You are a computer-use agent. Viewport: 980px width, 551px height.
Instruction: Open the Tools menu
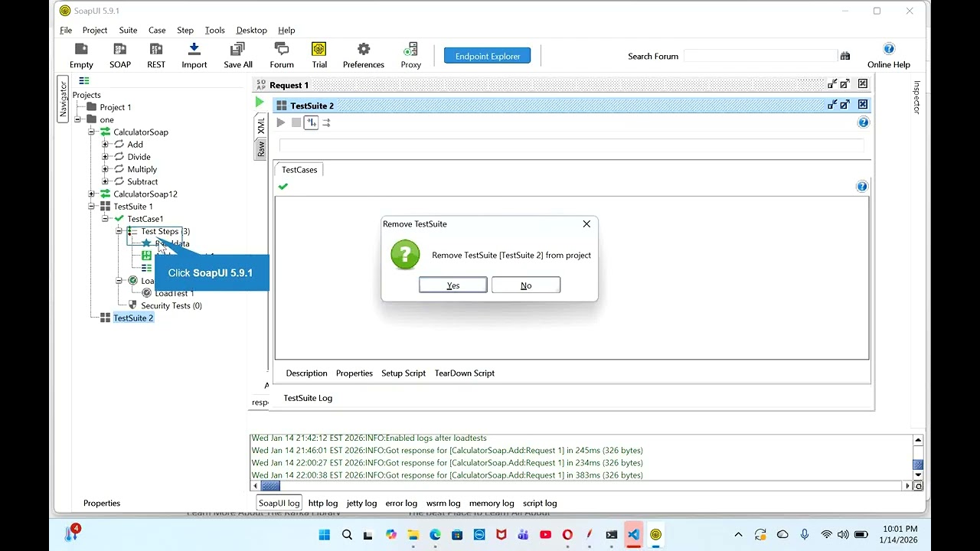pos(215,30)
